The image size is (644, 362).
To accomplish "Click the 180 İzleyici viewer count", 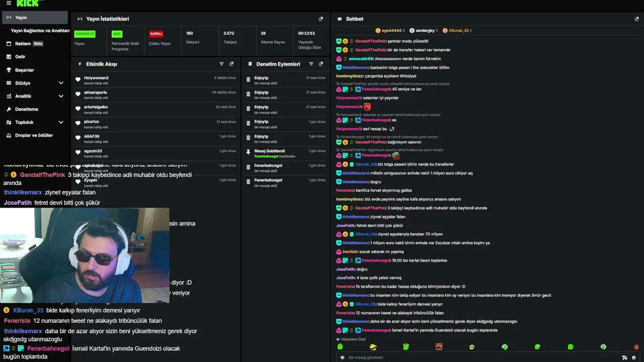I will 193,38.
